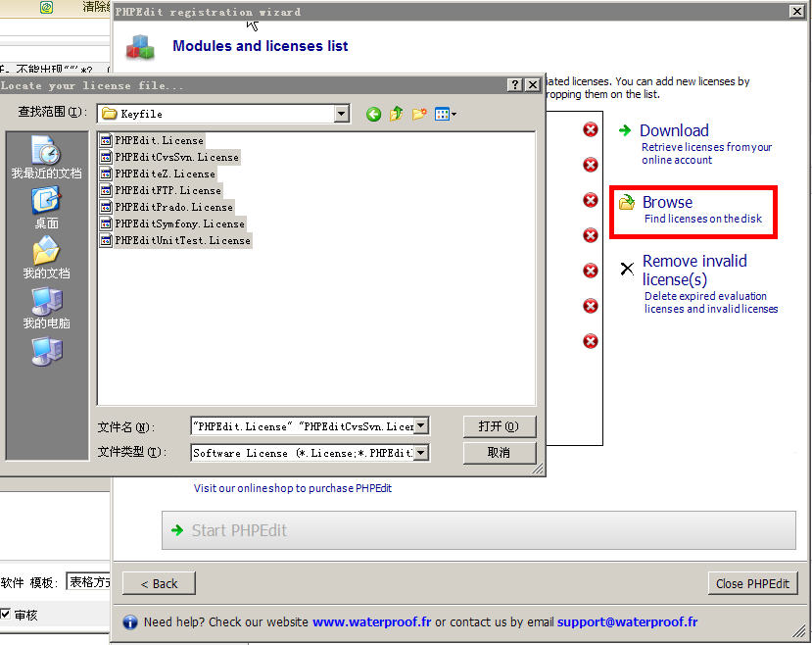Open 我的文档 My Documents place

point(47,258)
